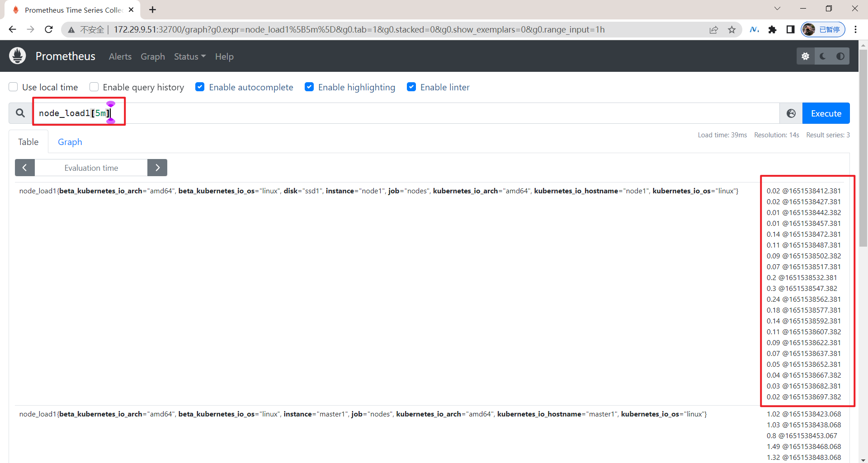Click the page vertical scrollbar
868x463 pixels.
863,149
